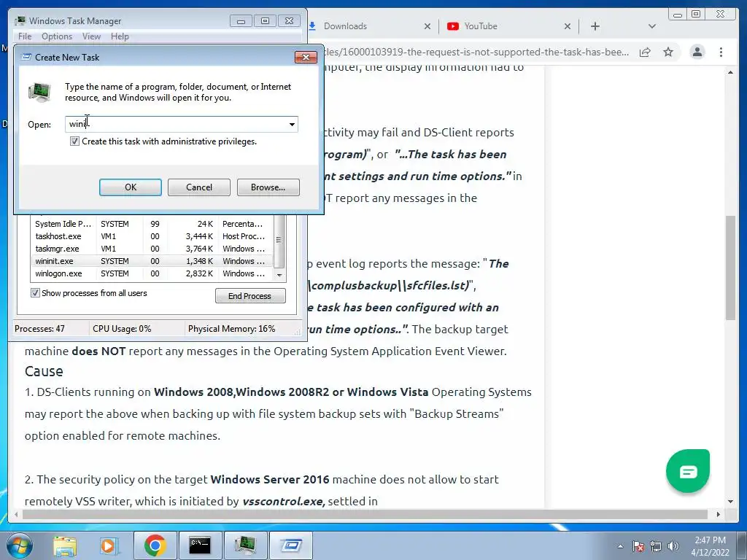Click the horizontal scrollbar of the web page
This screenshot has width=747, height=560.
(366, 514)
